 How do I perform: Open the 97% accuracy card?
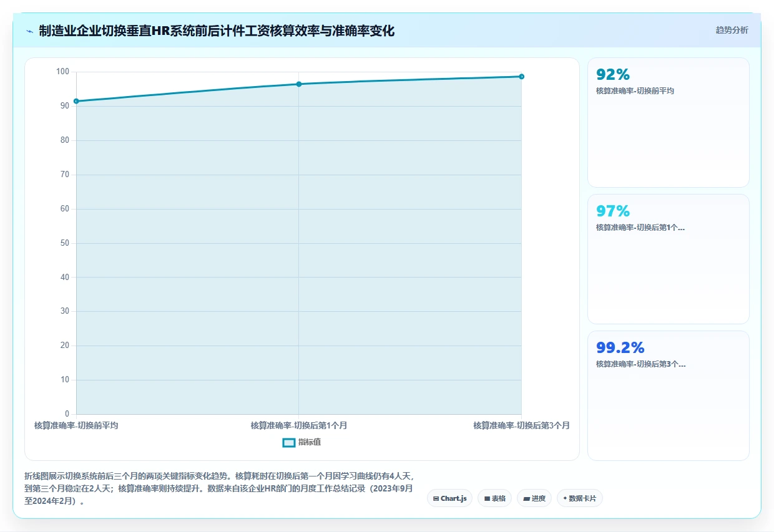[x=669, y=259]
